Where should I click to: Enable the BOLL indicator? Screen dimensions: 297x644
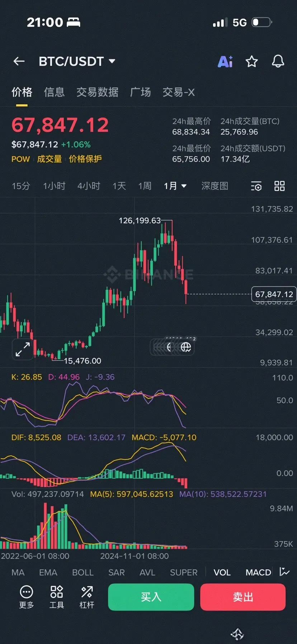(x=83, y=572)
